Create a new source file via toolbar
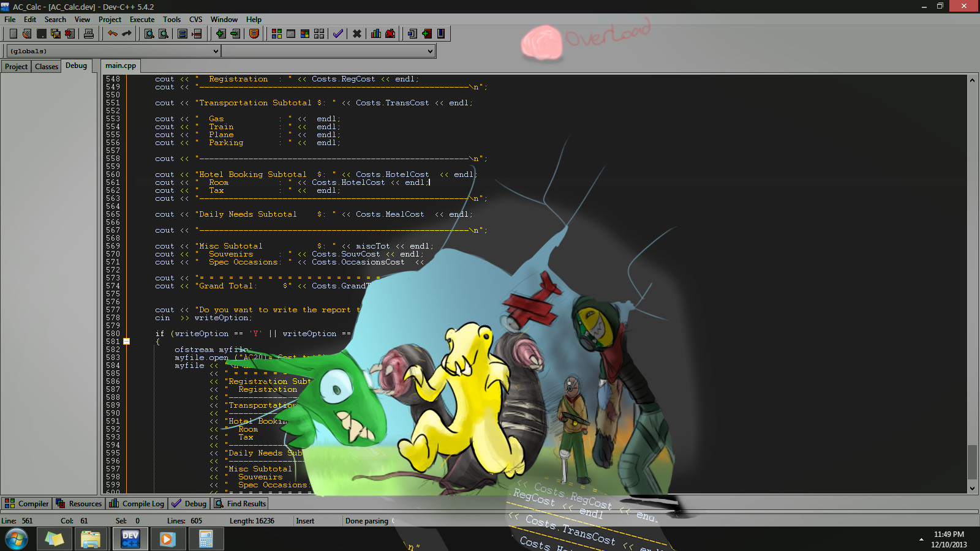Viewport: 980px width, 551px height. coord(13,34)
